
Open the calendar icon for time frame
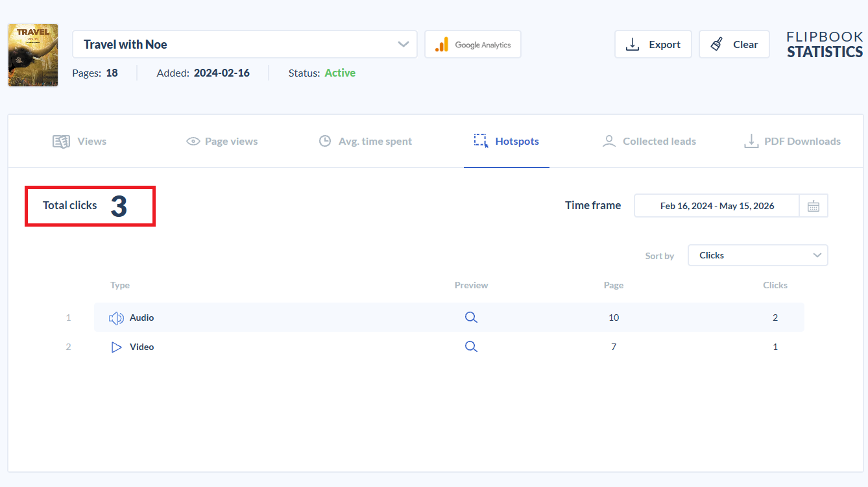click(814, 206)
